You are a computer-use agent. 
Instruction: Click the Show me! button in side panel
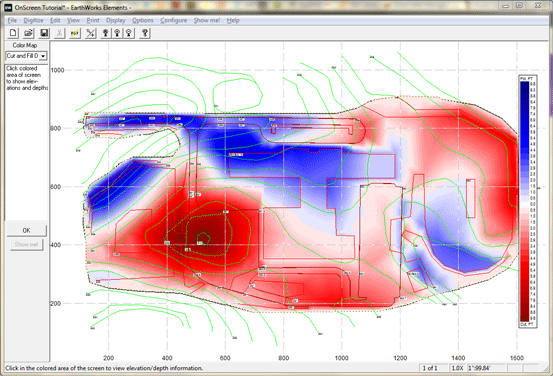click(26, 244)
